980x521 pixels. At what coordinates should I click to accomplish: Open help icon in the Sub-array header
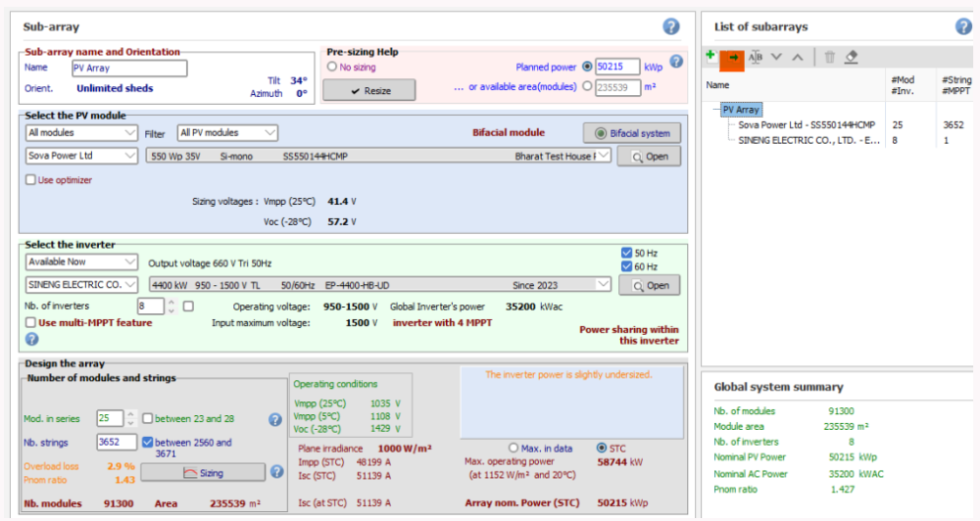pyautogui.click(x=671, y=26)
